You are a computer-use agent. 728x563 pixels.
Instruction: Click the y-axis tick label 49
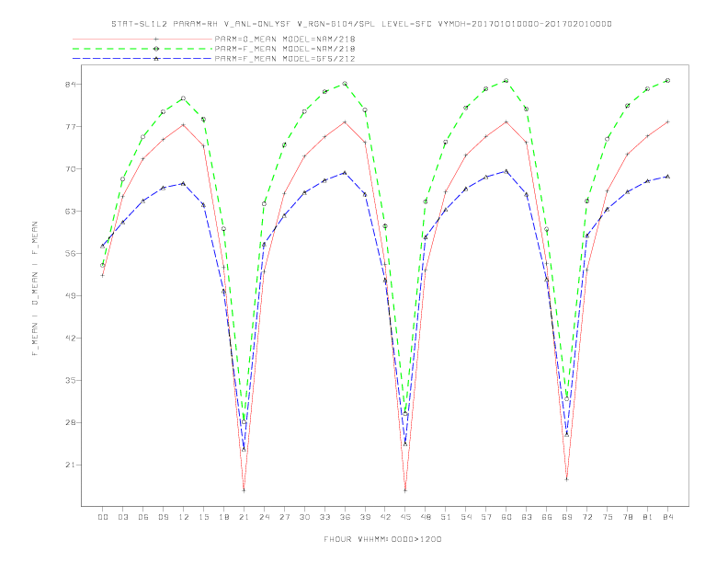coord(71,295)
